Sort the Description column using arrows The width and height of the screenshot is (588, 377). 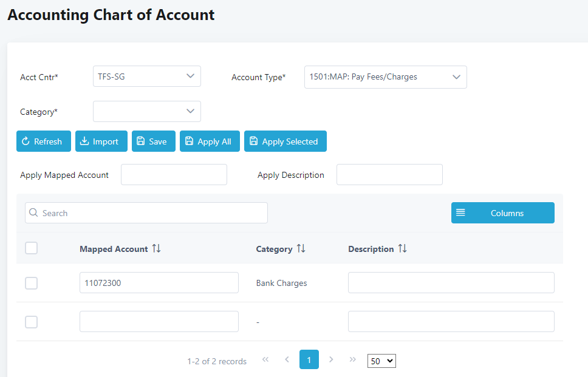(x=402, y=249)
